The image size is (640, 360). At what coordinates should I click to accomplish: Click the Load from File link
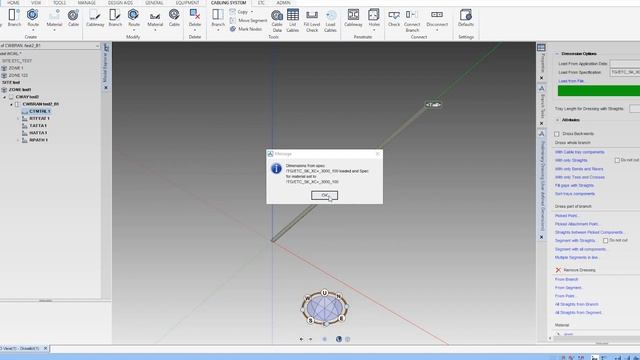click(x=571, y=81)
